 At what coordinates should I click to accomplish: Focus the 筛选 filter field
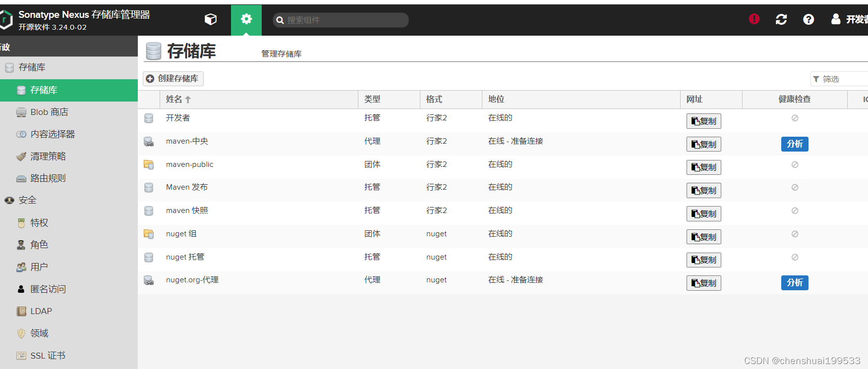[x=839, y=79]
